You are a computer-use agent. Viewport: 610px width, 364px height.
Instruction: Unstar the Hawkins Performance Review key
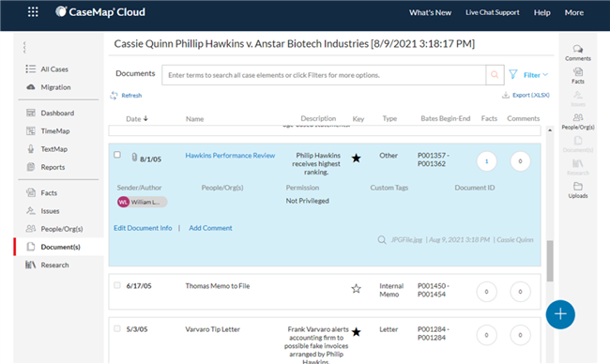point(356,159)
